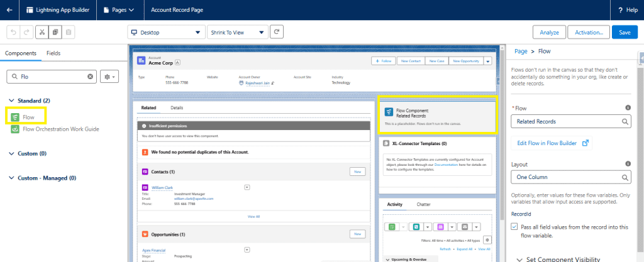
Task: Click New button in Contacts list
Action: (357, 172)
